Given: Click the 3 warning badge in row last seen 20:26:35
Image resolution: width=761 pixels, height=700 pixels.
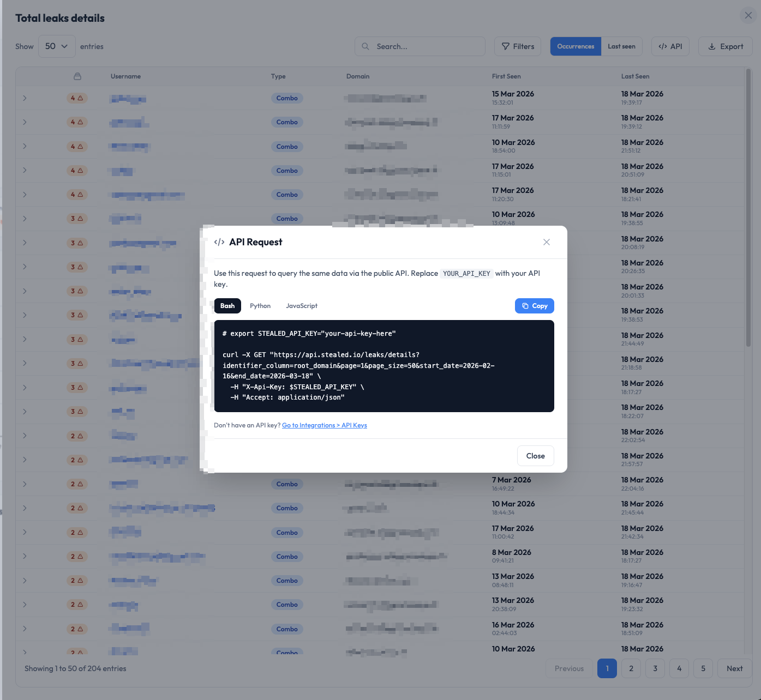Looking at the screenshot, I should 77,267.
